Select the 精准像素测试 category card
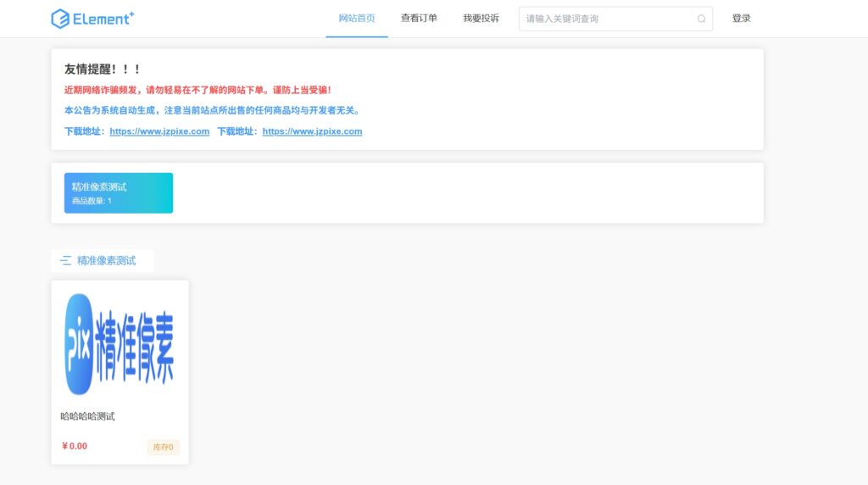Screen dimensions: 868x485 pos(119,192)
